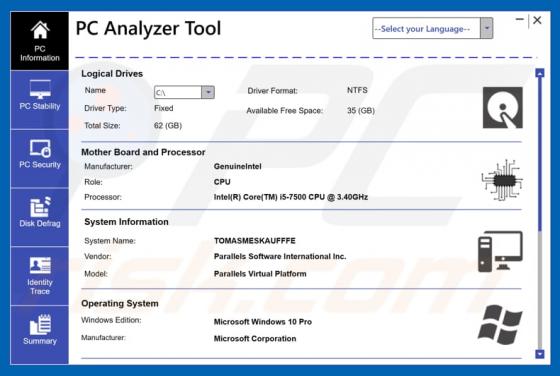Image resolution: width=560 pixels, height=376 pixels.
Task: Select the Microsoft Corporation manufacturer text
Action: [255, 339]
